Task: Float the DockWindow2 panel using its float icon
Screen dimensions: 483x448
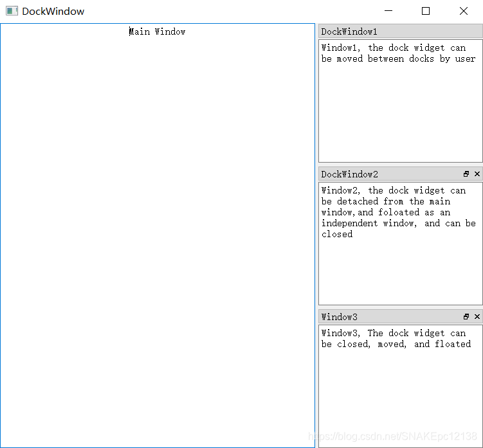Action: (466, 174)
